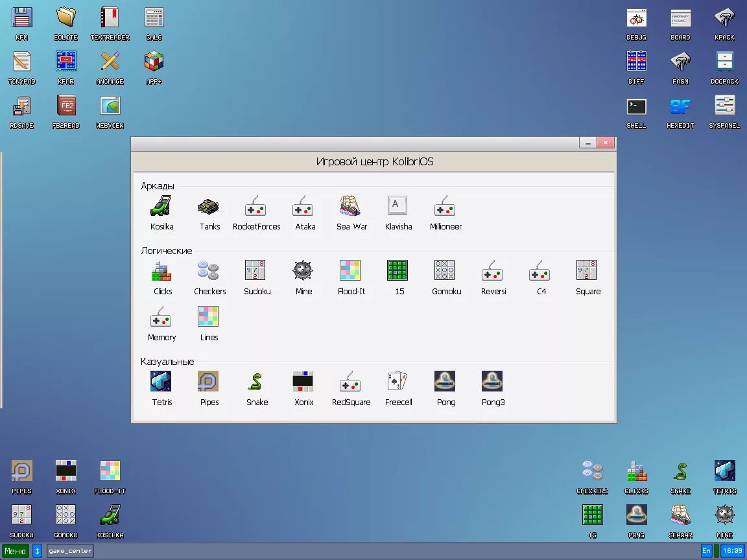Launch the BOARD desktop icon
The height and width of the screenshot is (560, 747).
coord(680,23)
